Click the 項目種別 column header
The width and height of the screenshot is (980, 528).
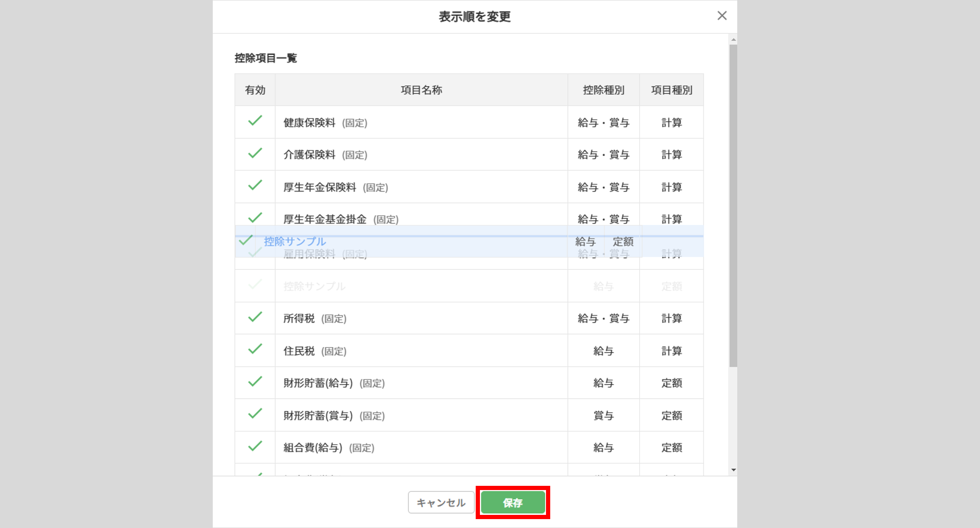click(x=671, y=90)
